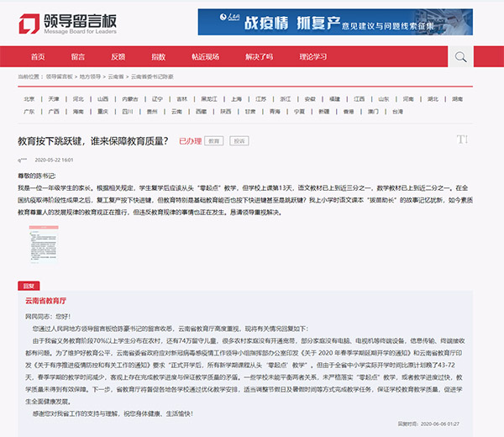Open the 反馈 menu item
The width and height of the screenshot is (504, 437).
tap(118, 57)
